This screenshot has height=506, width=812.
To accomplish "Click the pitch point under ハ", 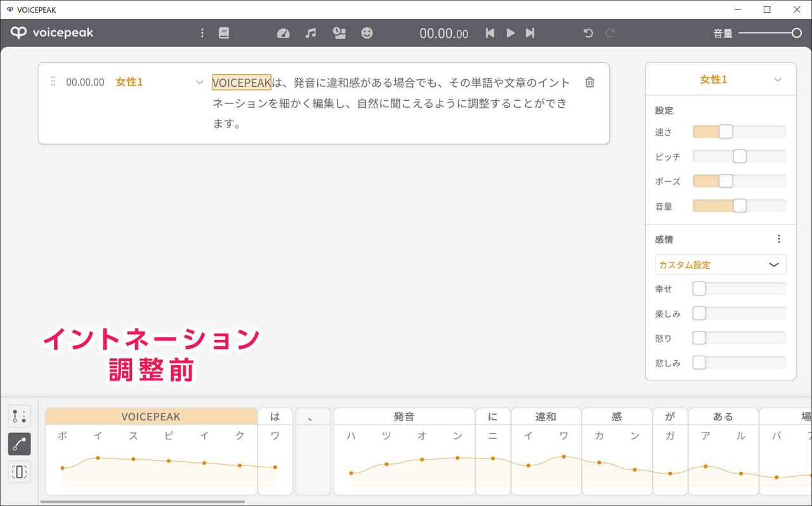I will click(351, 473).
